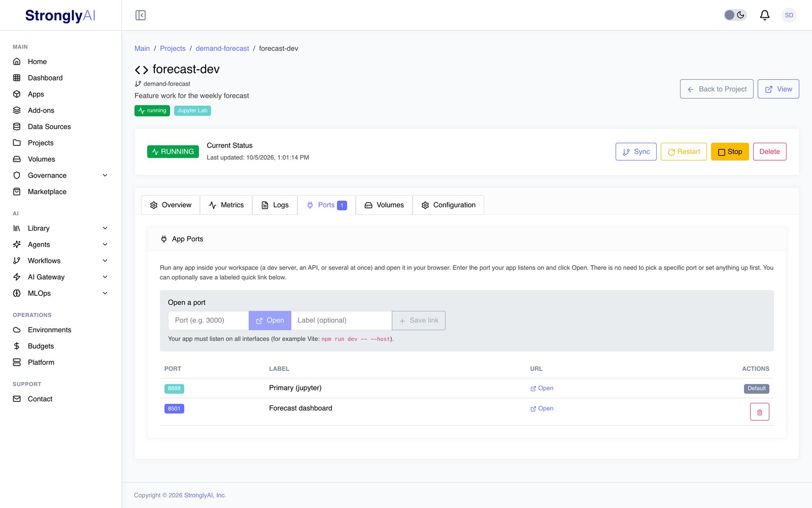This screenshot has height=508, width=812.
Task: Click the View button
Action: click(778, 89)
